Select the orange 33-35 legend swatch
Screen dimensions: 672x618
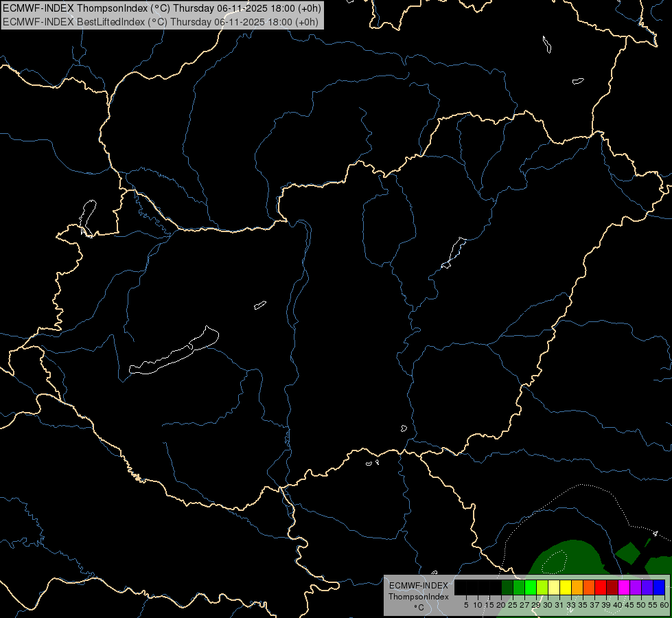point(577,588)
